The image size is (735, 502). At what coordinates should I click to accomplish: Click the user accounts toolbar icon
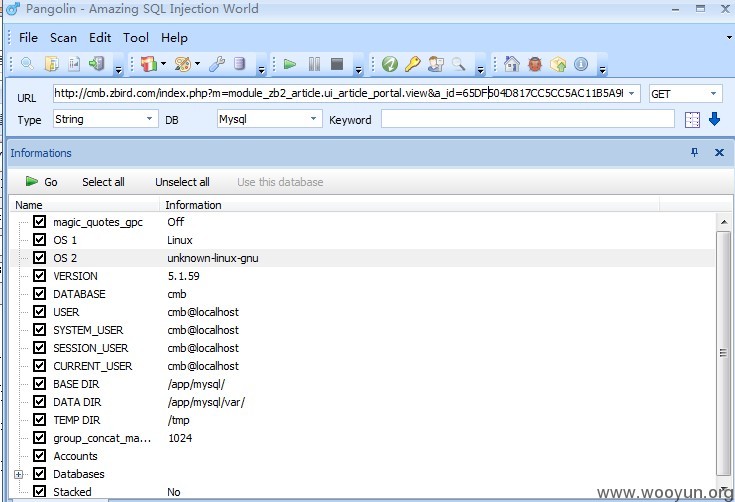[436, 64]
